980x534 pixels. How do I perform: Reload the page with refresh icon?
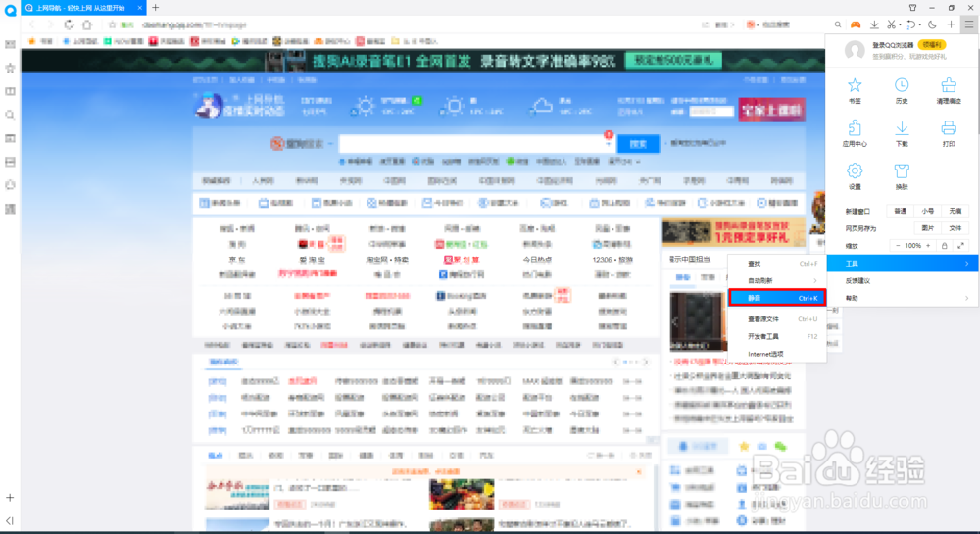click(x=69, y=24)
